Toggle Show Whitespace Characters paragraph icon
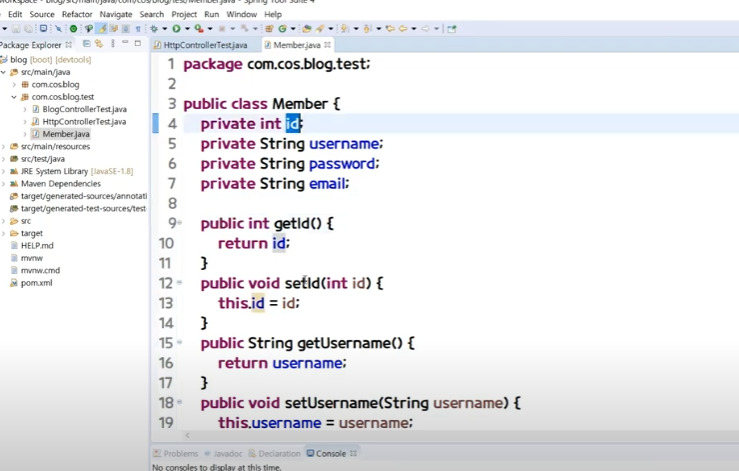The width and height of the screenshot is (739, 471). 138,29
